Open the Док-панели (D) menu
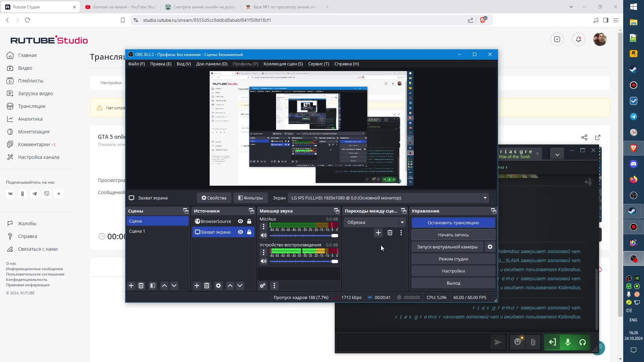 pyautogui.click(x=212, y=64)
